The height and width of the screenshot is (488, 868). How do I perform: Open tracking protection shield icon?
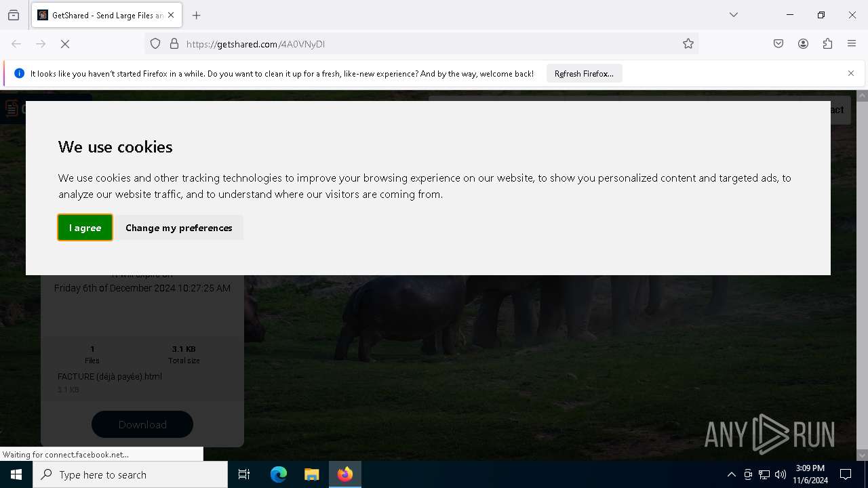click(155, 44)
